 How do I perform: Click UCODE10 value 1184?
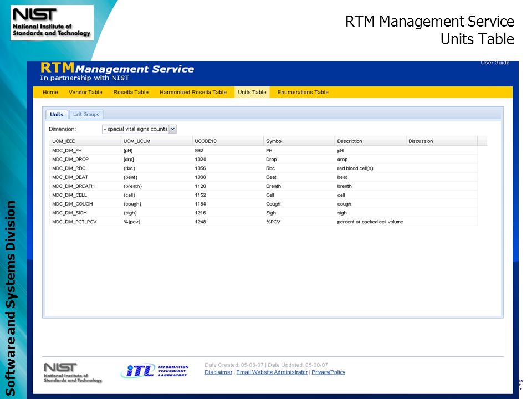coord(200,204)
